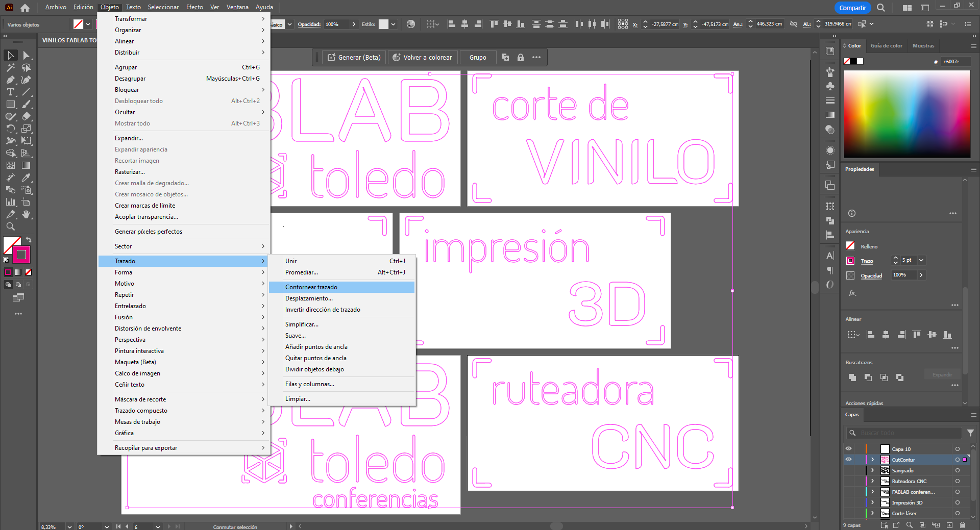Select Simplificar... in Trazado submenu
The width and height of the screenshot is (980, 530).
coord(341,324)
